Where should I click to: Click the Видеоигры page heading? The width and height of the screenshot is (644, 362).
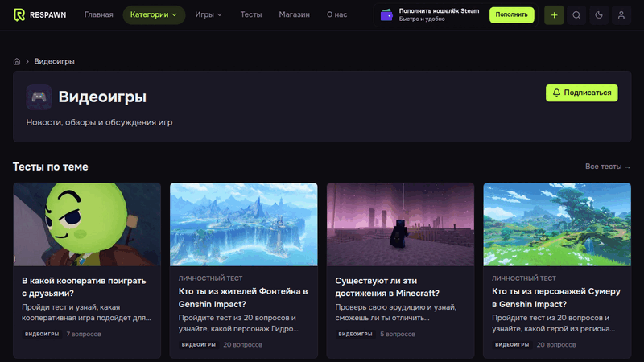pyautogui.click(x=102, y=97)
